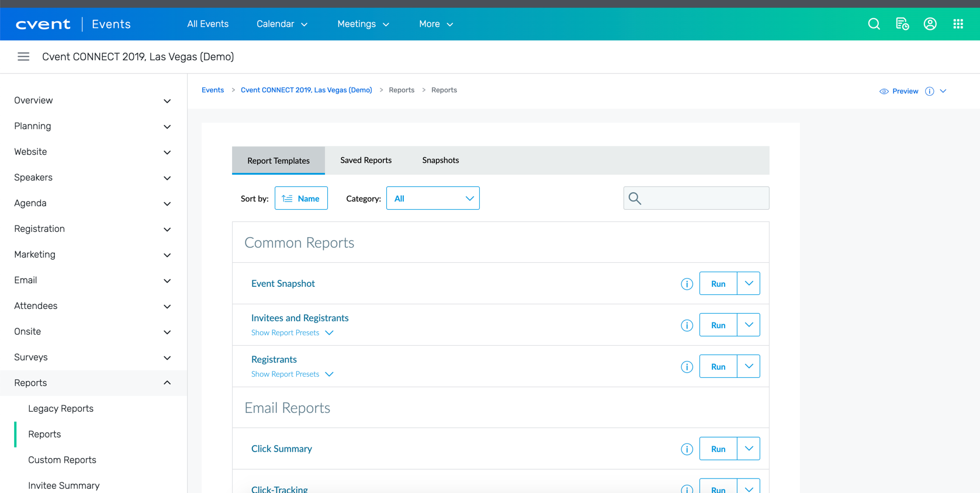Viewport: 980px width, 493px height.
Task: Open the More menu
Action: (x=436, y=24)
